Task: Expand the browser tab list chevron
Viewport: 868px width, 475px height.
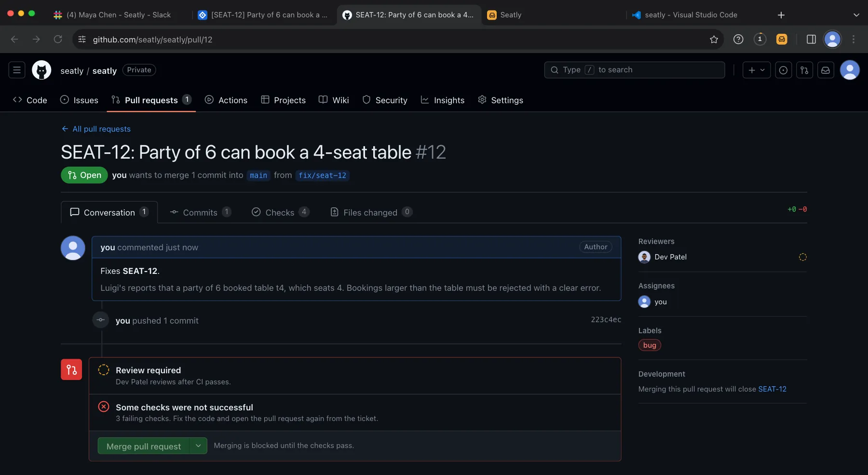Action: click(856, 15)
